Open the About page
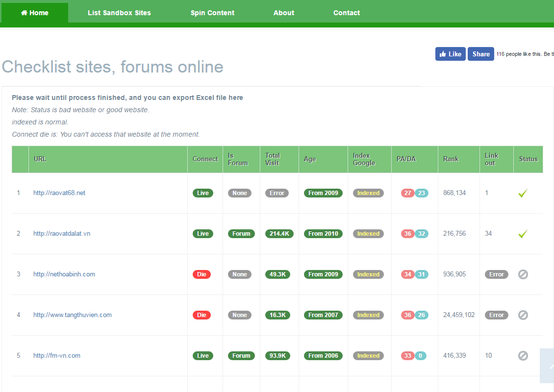Image resolution: width=554 pixels, height=392 pixels. pyautogui.click(x=284, y=13)
